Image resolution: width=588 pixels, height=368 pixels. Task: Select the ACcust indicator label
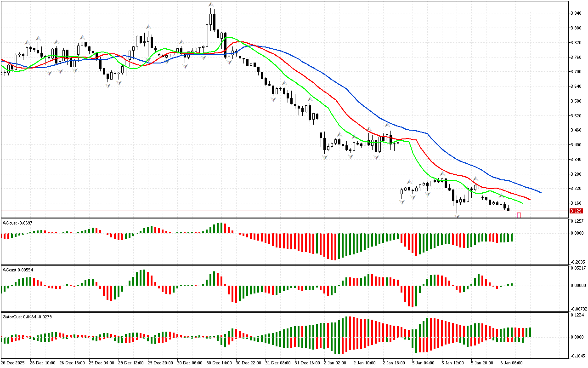click(17, 270)
